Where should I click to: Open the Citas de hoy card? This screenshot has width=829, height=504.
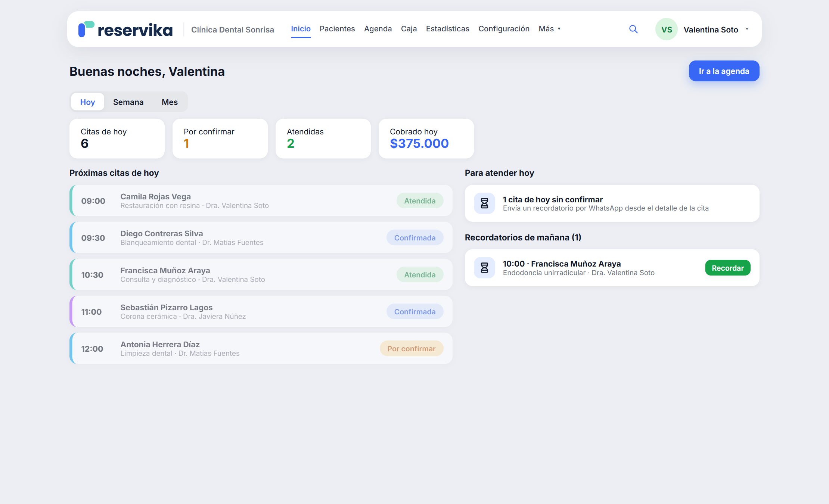tap(117, 139)
